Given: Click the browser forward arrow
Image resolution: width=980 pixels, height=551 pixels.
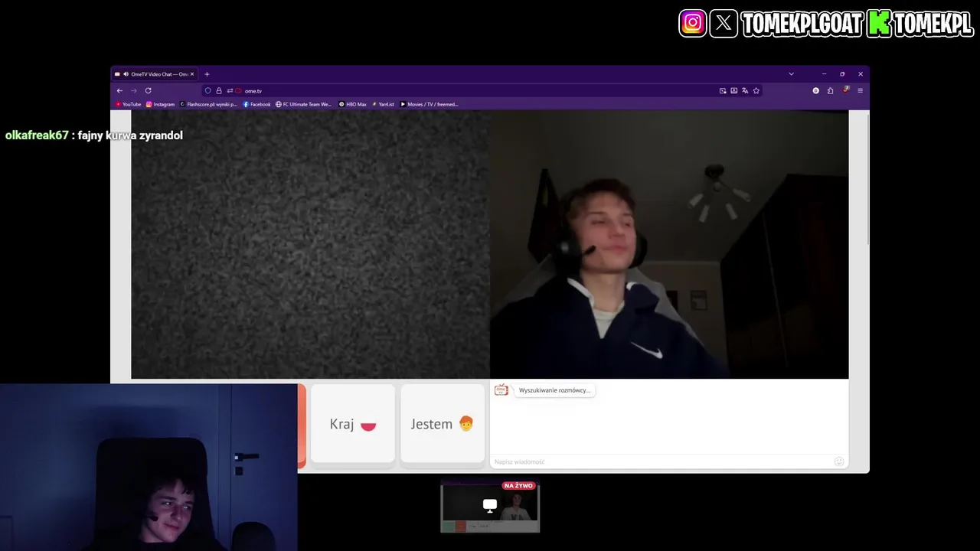Looking at the screenshot, I should [133, 90].
